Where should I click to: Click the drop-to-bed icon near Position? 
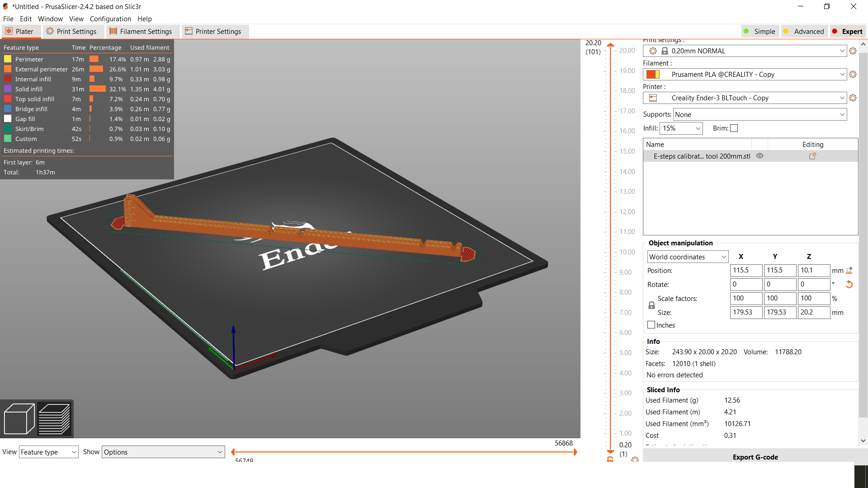[849, 270]
